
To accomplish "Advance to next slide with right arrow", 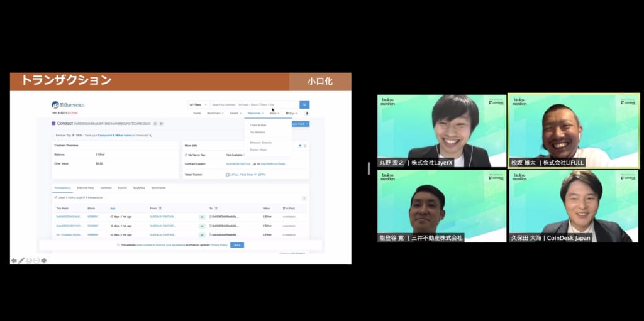I will click(44, 261).
